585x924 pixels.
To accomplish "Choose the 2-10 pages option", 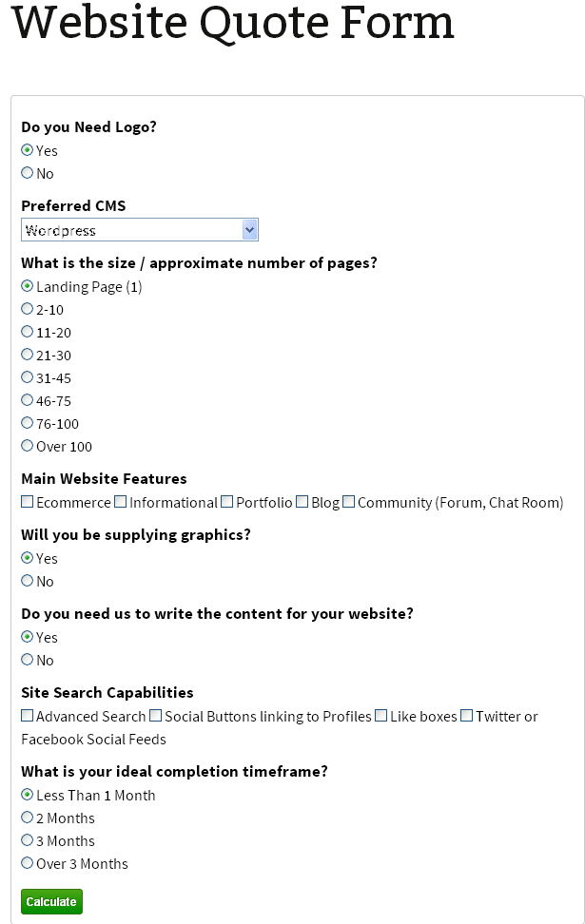I will tap(27, 309).
